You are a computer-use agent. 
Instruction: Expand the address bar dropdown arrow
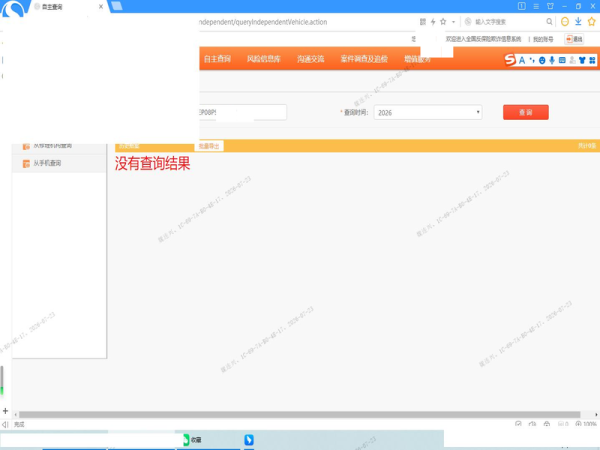[453, 22]
